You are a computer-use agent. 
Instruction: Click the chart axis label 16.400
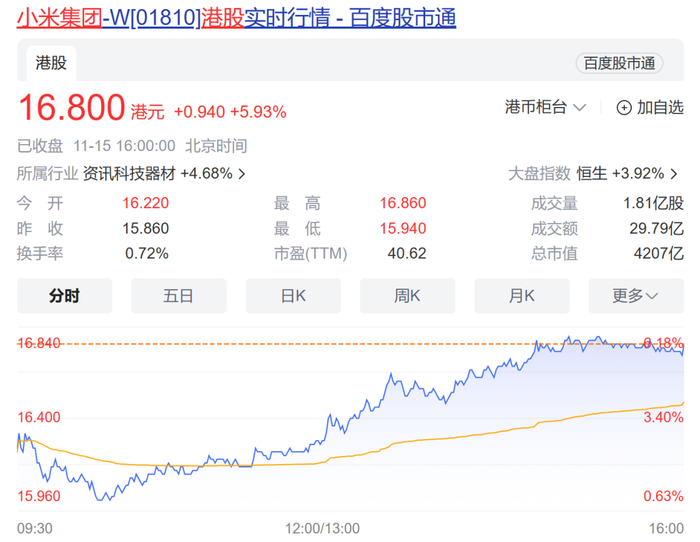click(39, 417)
